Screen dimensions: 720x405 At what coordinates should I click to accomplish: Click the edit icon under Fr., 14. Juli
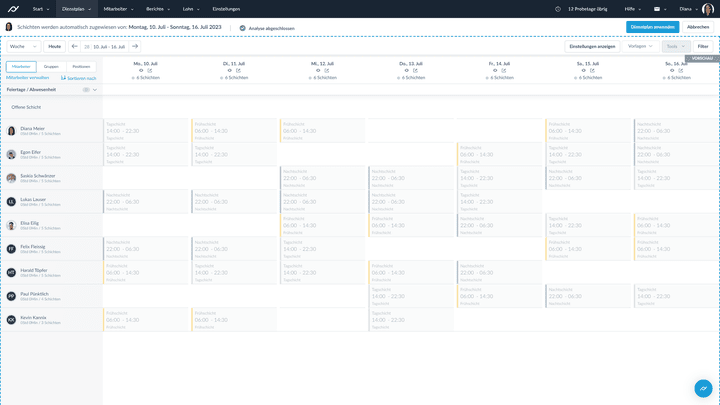[505, 70]
